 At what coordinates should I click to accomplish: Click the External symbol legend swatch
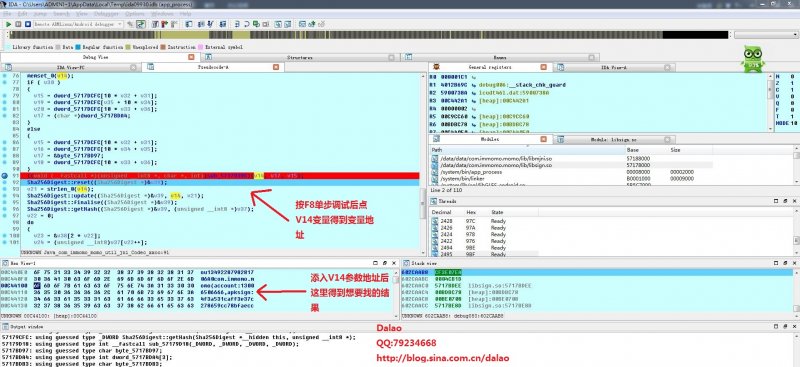click(201, 47)
